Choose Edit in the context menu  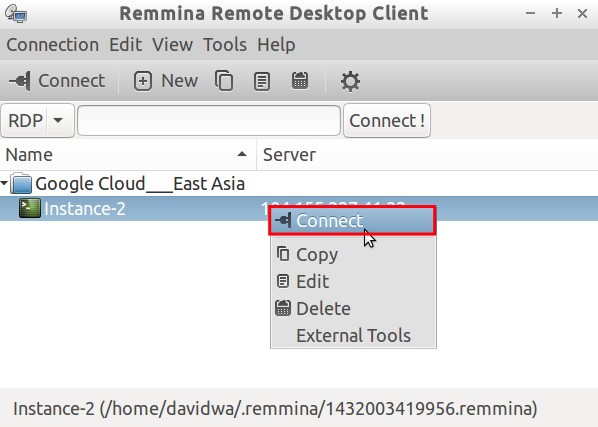coord(353,281)
